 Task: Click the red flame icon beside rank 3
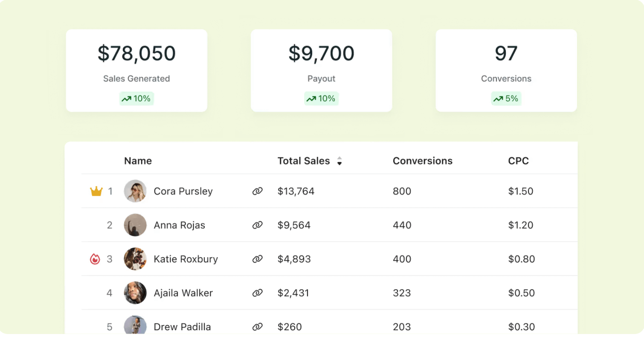(x=95, y=259)
